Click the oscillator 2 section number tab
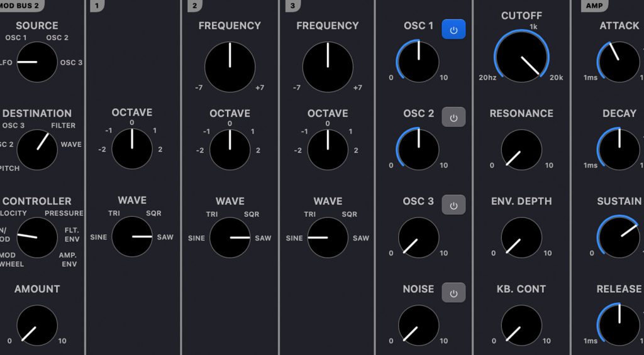The height and width of the screenshot is (355, 644). pos(194,6)
